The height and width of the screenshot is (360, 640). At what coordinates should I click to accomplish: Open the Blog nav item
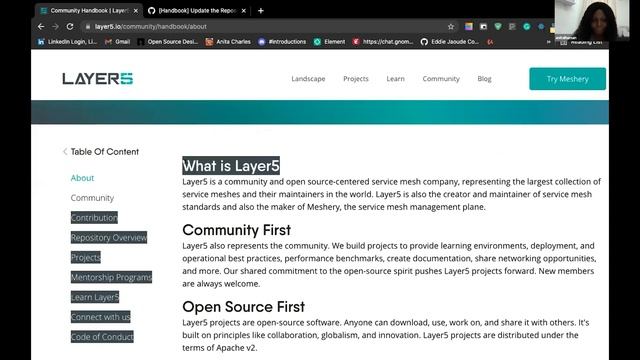pyautogui.click(x=484, y=79)
